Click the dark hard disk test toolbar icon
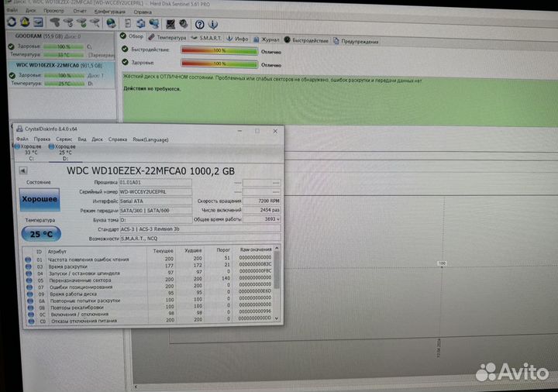This screenshot has width=558, height=392. click(55, 22)
